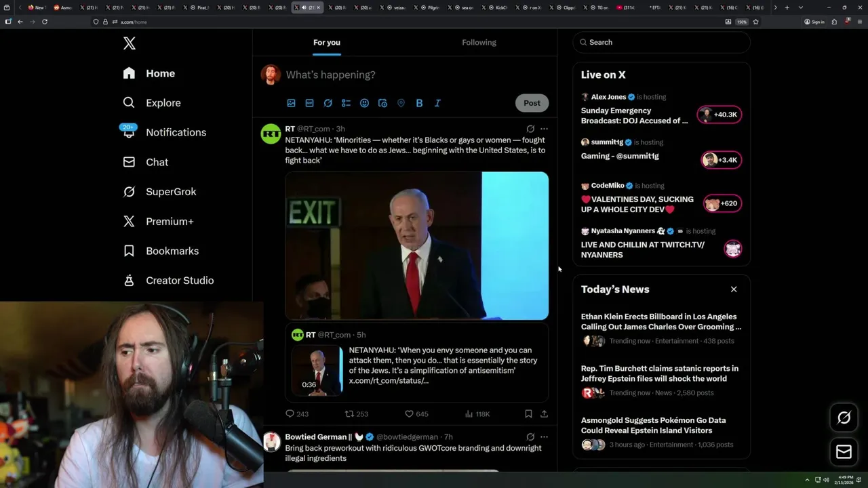This screenshot has width=868, height=488.
Task: Open the floating messages button
Action: [x=844, y=452]
